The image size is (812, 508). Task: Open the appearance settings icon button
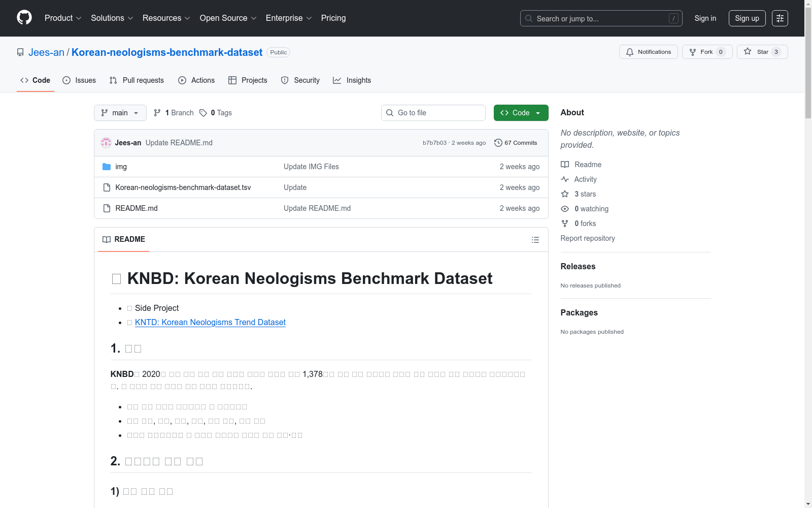pos(780,18)
